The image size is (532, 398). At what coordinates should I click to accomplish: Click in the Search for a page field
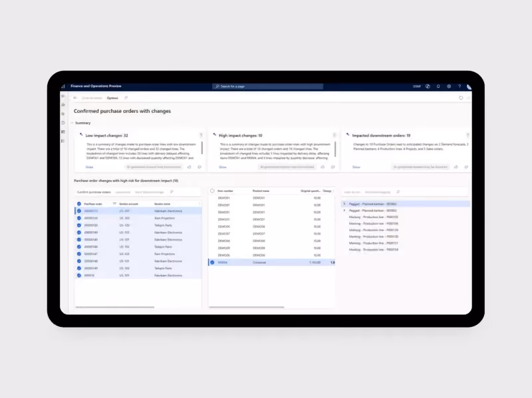coord(268,86)
